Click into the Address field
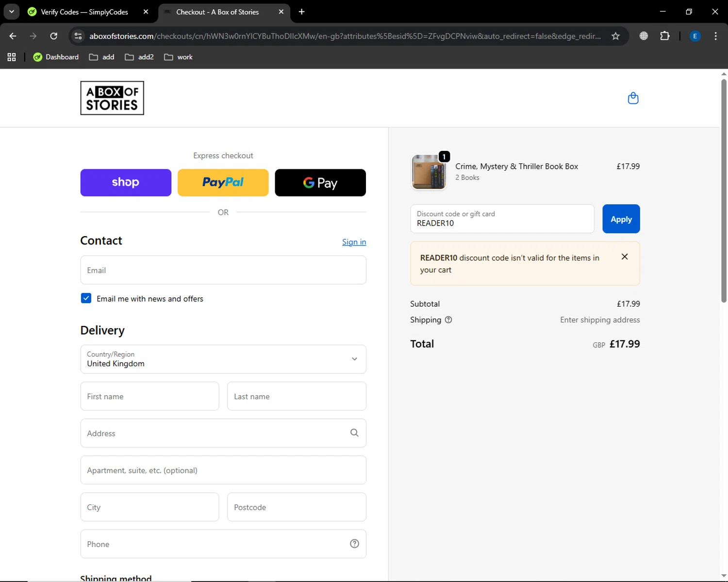Image resolution: width=728 pixels, height=582 pixels. [223, 433]
